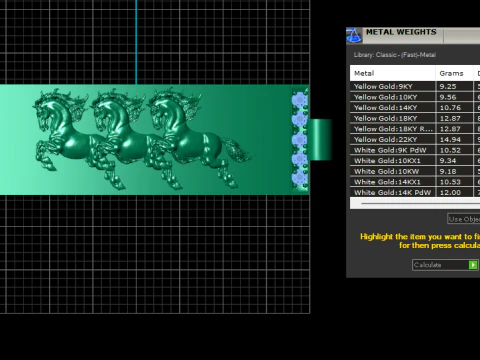The height and width of the screenshot is (360, 480).
Task: Click the 10.76 grams value
Action: [450, 108]
